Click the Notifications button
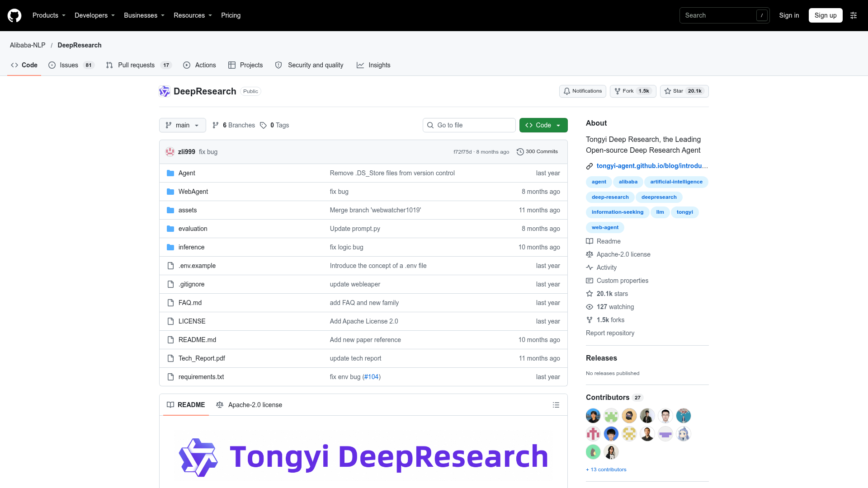The height and width of the screenshot is (488, 868). [x=582, y=91]
